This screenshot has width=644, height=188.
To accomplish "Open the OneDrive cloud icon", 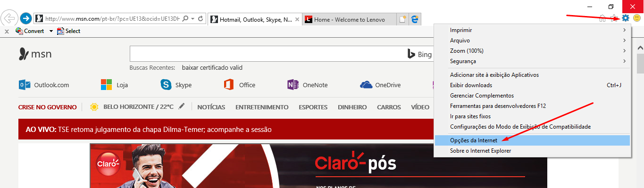I will tap(366, 85).
